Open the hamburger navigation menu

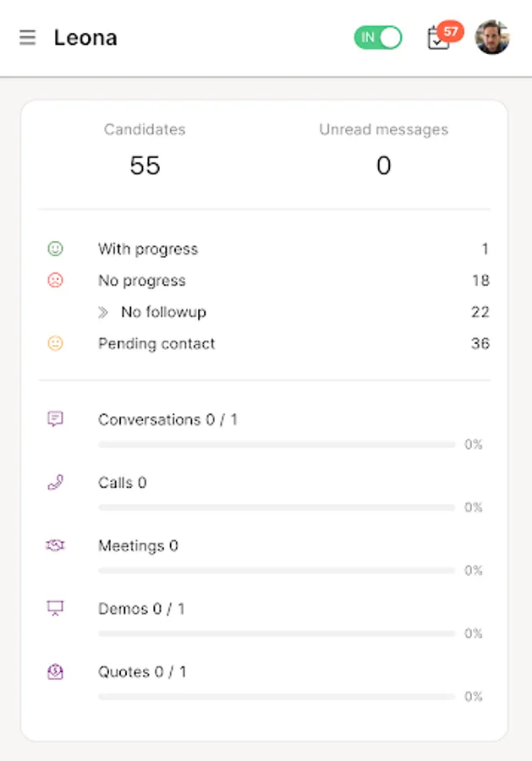coord(28,38)
